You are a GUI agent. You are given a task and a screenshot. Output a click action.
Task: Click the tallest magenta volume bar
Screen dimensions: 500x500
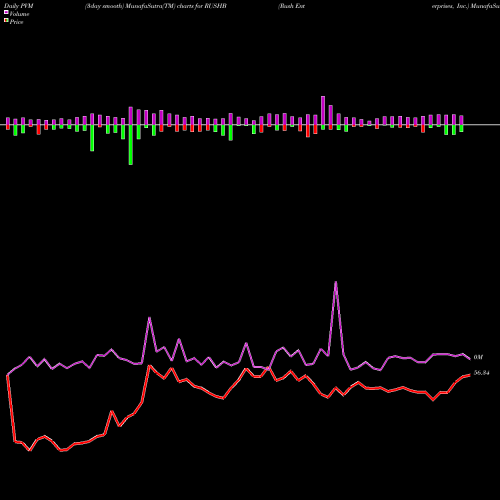323,111
